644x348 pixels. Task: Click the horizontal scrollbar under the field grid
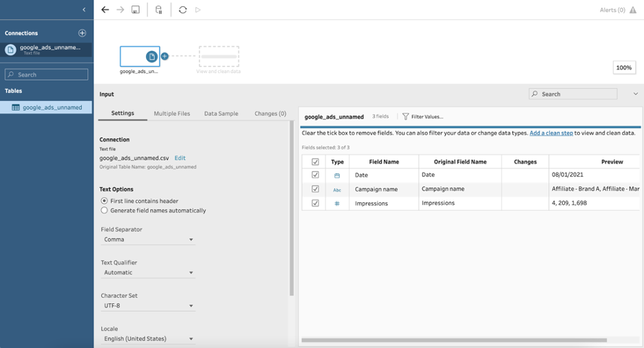pos(454,340)
